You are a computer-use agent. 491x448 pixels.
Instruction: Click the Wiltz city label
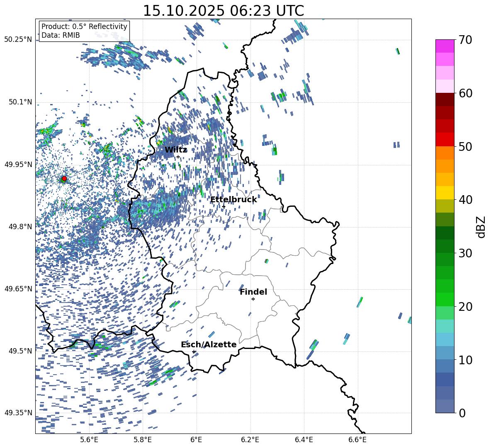(176, 150)
